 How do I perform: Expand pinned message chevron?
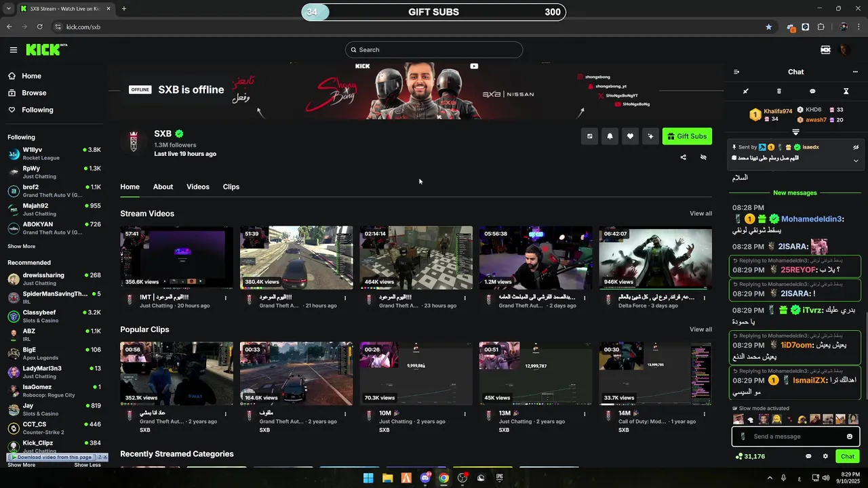pyautogui.click(x=856, y=161)
